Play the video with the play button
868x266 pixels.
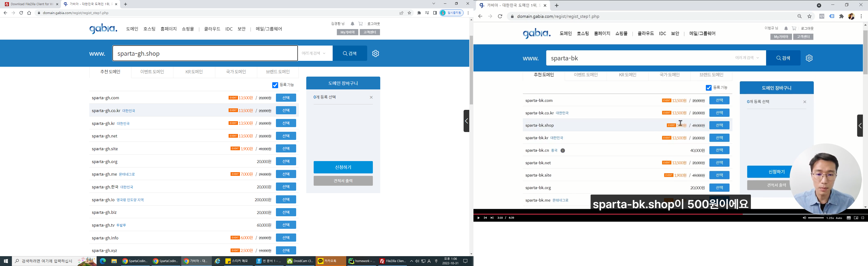[478, 218]
